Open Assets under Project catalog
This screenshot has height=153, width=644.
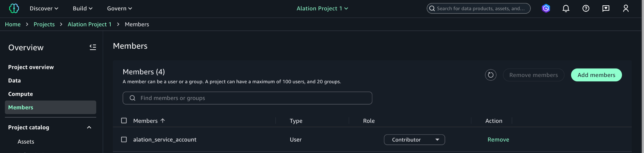[x=26, y=142]
